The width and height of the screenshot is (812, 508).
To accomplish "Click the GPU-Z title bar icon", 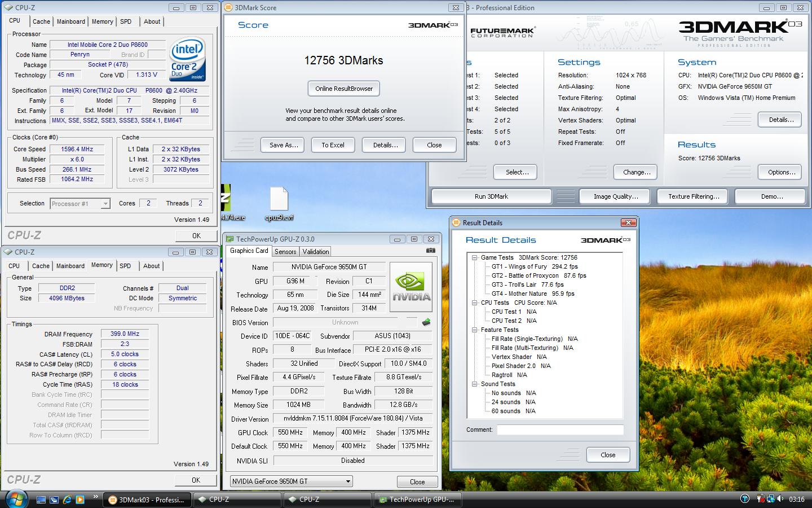I will tap(230, 239).
